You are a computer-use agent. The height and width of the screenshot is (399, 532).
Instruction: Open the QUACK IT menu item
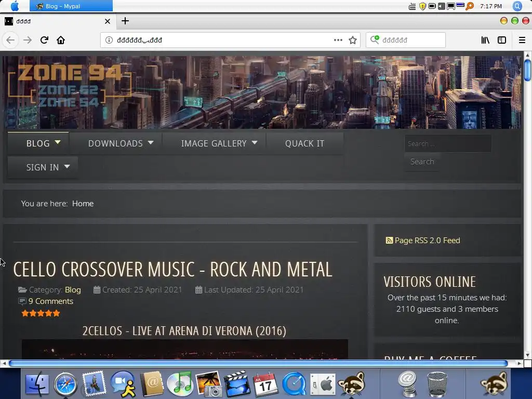pyautogui.click(x=304, y=143)
